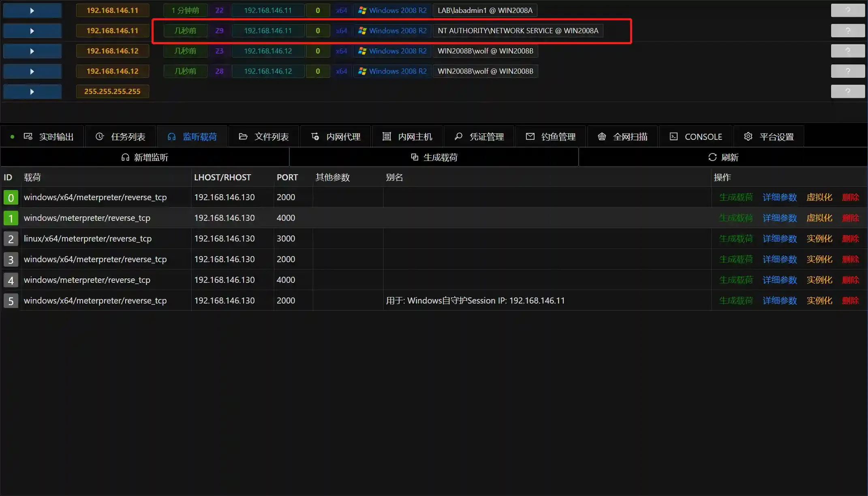Click the green ID 0 badge
Viewport: 868px width, 496px height.
pos(11,198)
